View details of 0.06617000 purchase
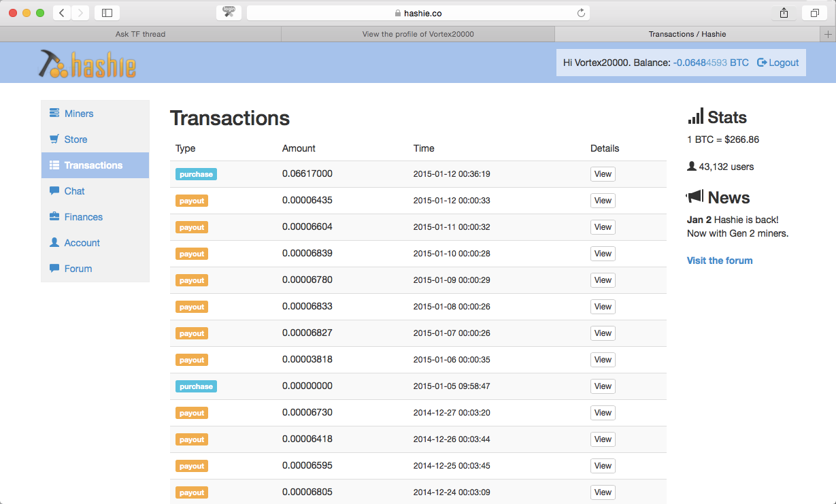Viewport: 836px width, 504px height. pyautogui.click(x=603, y=174)
